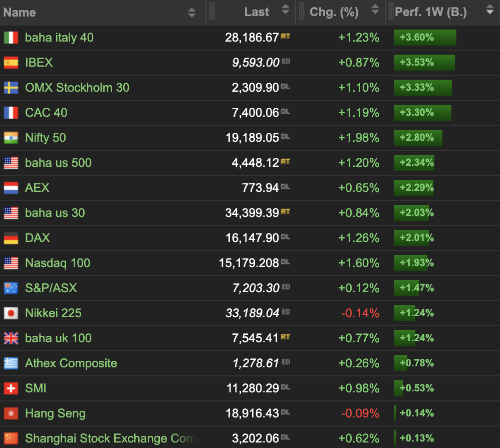Click the US flag beside Nasdaq 100

tap(11, 263)
